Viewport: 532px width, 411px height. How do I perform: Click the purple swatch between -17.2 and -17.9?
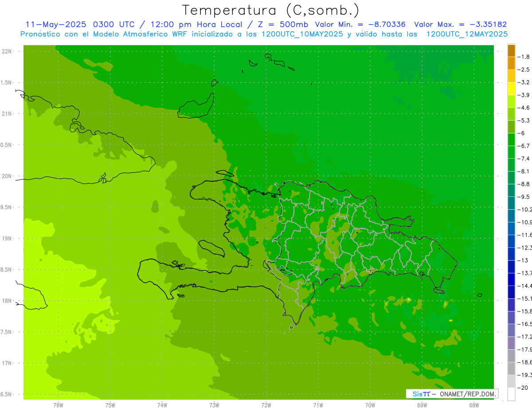click(511, 343)
